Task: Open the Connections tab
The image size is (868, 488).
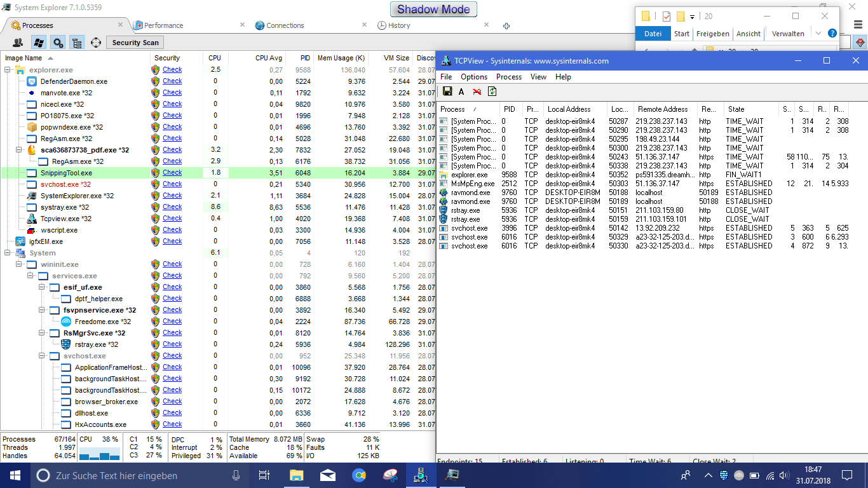Action: (285, 25)
